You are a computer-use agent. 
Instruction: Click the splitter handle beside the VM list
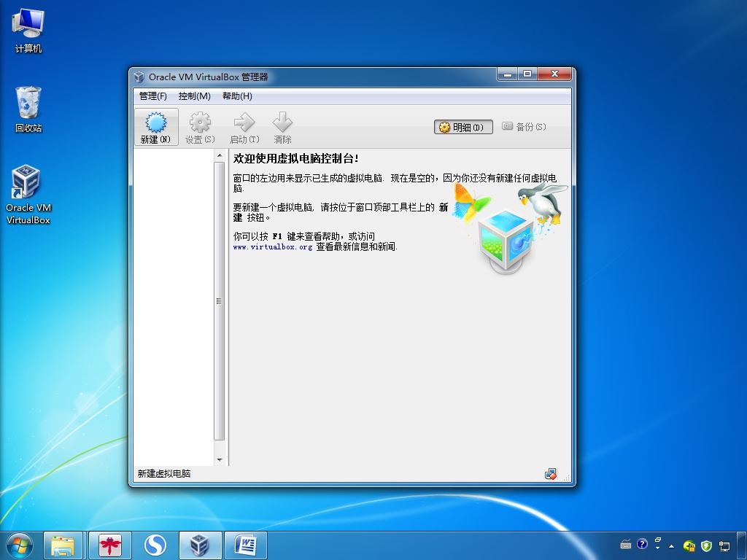coord(228,307)
